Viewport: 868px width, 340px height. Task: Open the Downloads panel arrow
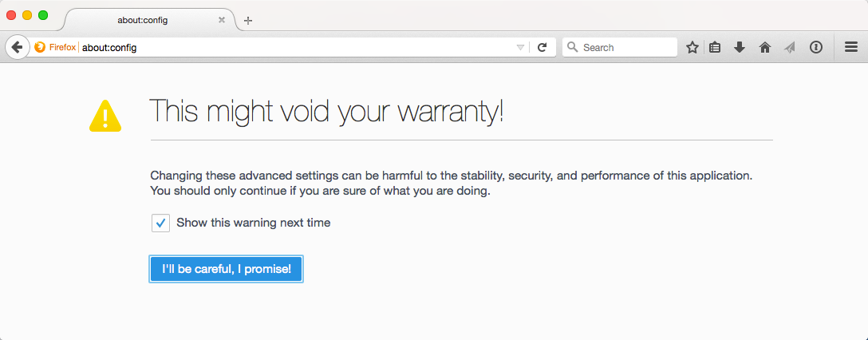[x=740, y=48]
